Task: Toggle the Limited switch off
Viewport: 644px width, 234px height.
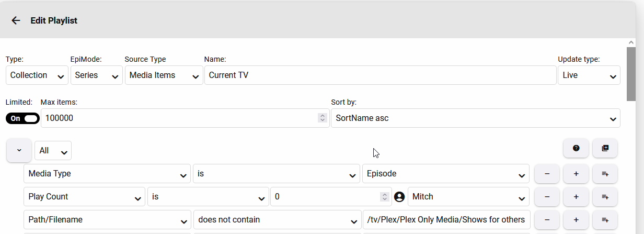Action: click(23, 118)
